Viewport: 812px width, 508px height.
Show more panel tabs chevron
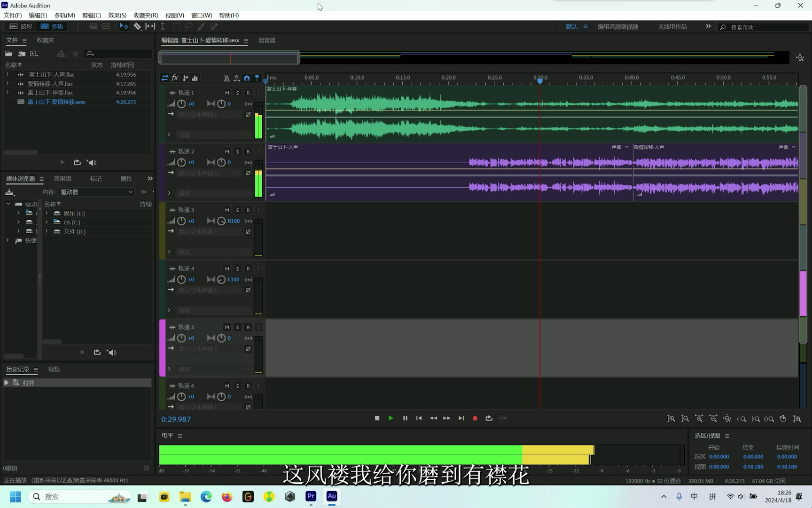click(x=150, y=179)
